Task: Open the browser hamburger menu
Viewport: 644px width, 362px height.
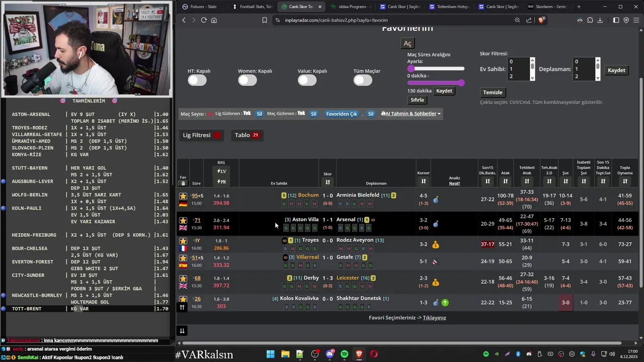Action: pyautogui.click(x=636, y=20)
